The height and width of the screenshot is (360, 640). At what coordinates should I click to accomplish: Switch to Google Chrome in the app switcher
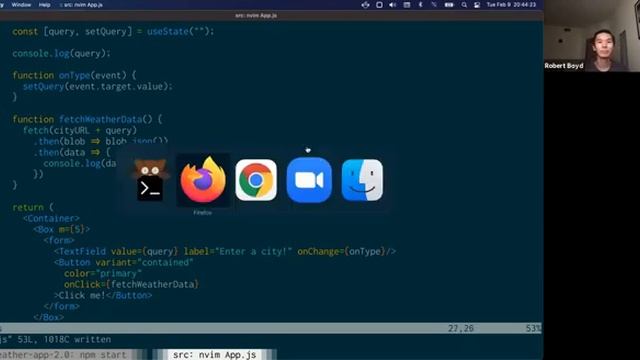(256, 180)
